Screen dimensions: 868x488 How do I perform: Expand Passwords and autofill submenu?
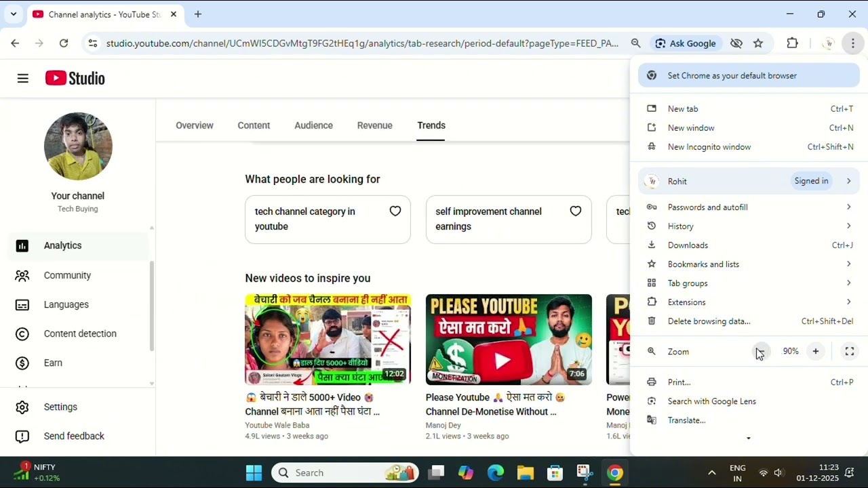749,207
